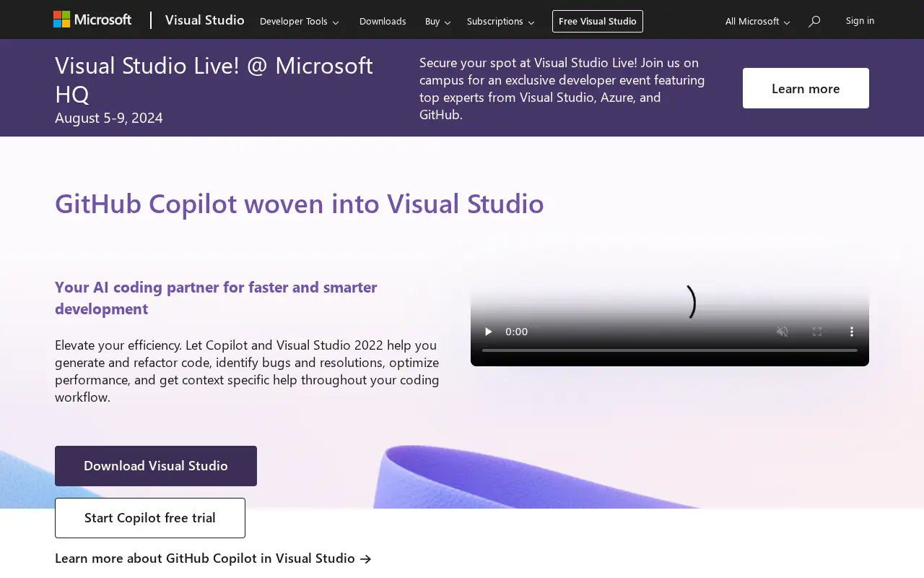Click Sign in
The width and height of the screenshot is (924, 578).
(x=860, y=20)
